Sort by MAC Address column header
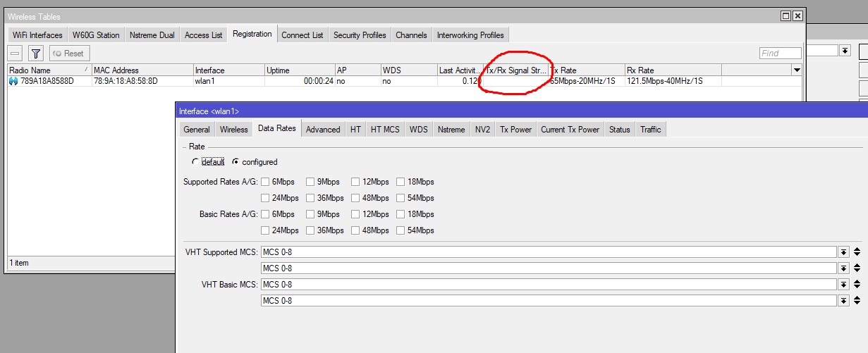 [x=142, y=70]
